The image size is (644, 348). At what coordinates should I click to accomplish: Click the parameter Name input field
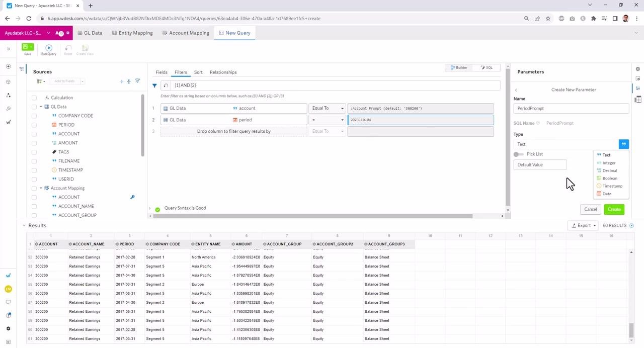coord(571,109)
